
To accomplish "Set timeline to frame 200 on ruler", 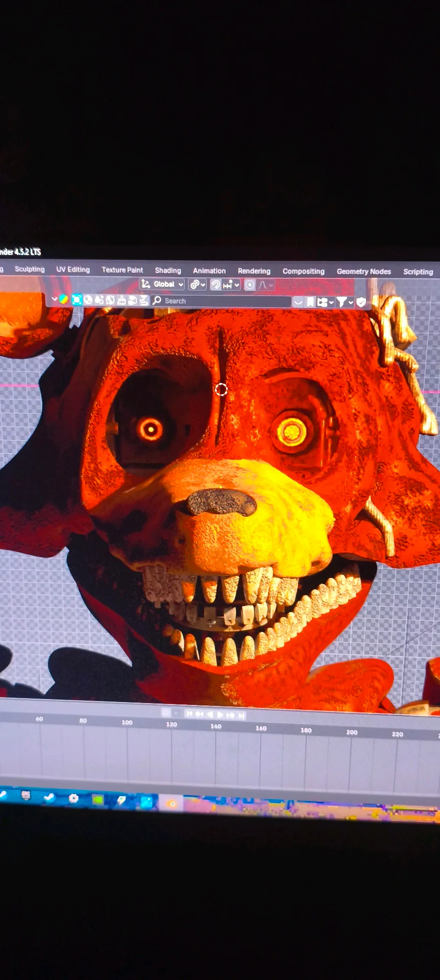I will 352,732.
